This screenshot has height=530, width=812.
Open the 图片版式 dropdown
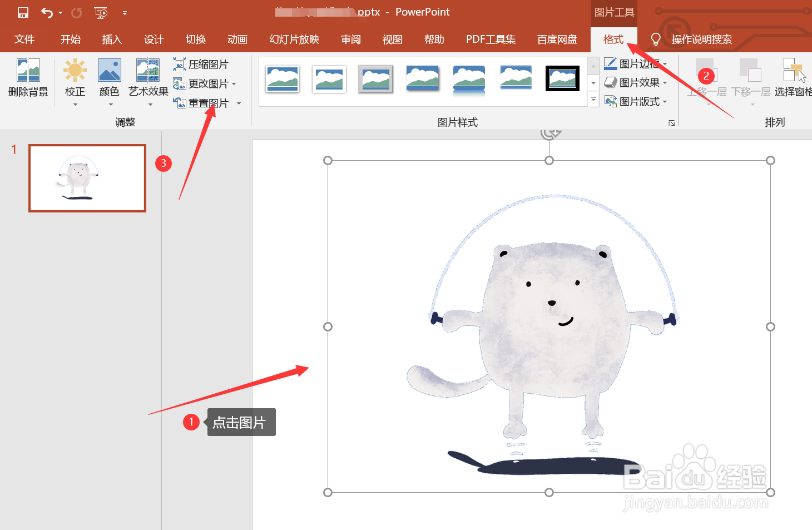click(x=636, y=102)
